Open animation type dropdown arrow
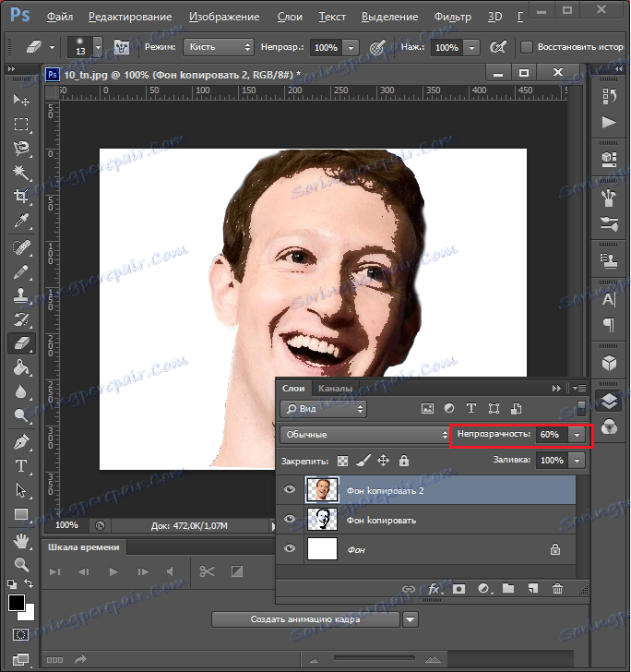 point(411,619)
